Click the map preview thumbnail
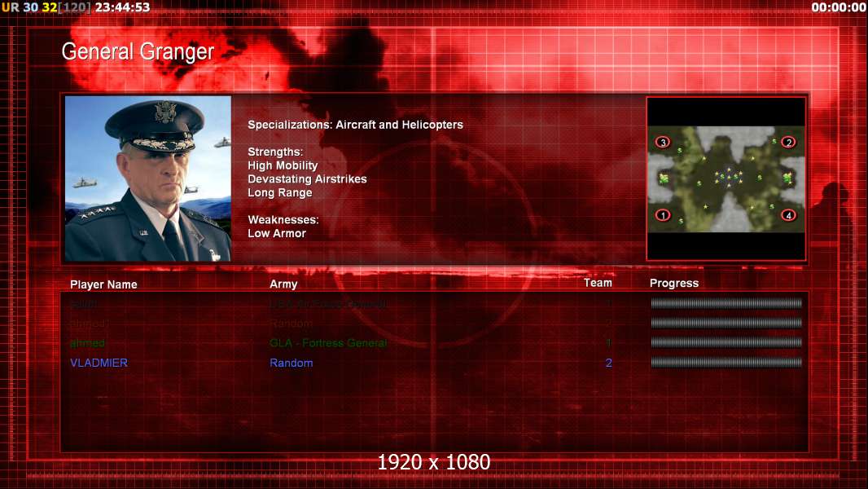This screenshot has width=868, height=489. (x=726, y=178)
